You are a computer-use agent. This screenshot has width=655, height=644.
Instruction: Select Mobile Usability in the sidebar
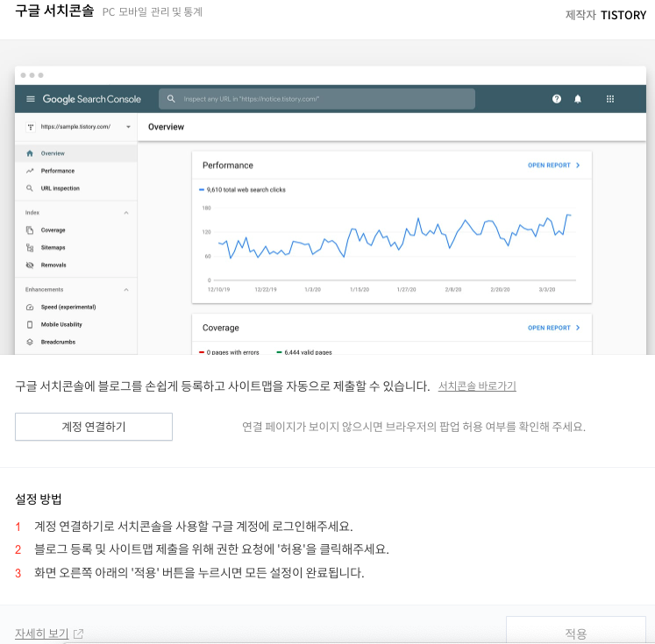coord(75,325)
